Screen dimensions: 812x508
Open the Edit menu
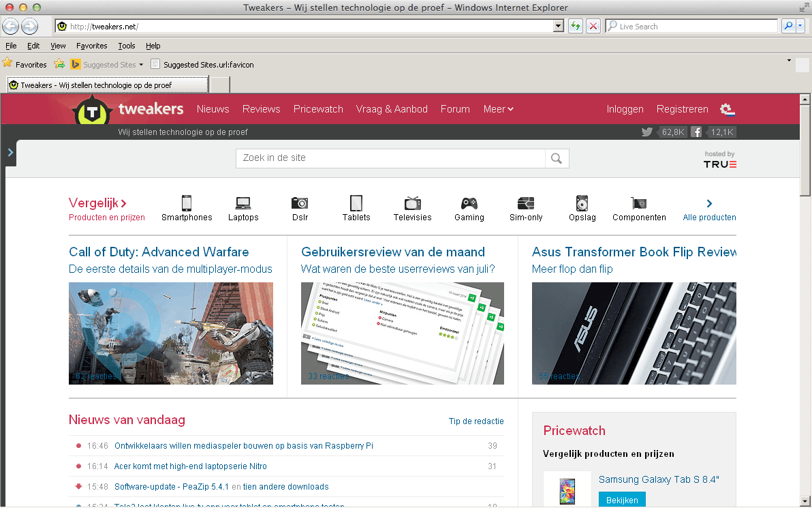pos(33,46)
